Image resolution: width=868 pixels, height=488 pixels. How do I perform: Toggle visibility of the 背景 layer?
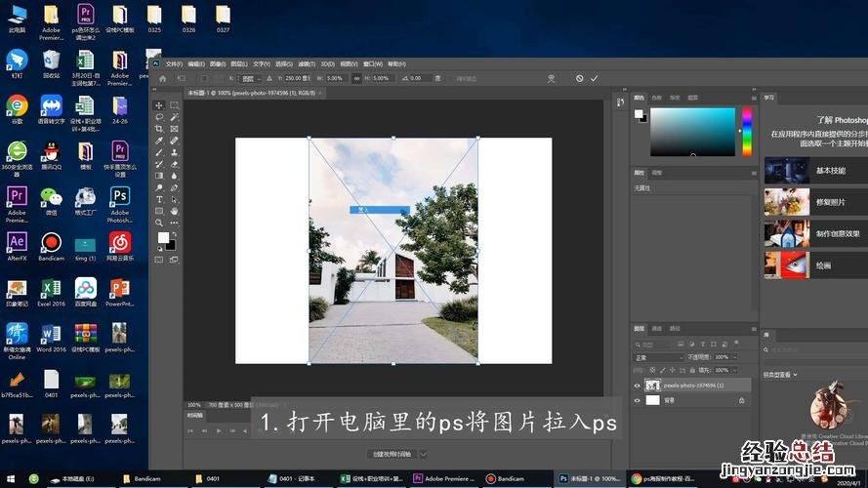point(637,400)
